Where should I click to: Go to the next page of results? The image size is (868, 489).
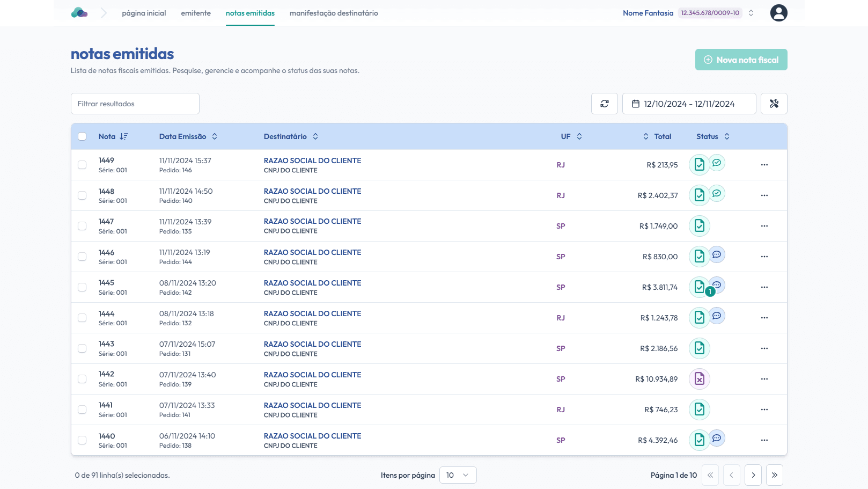753,475
